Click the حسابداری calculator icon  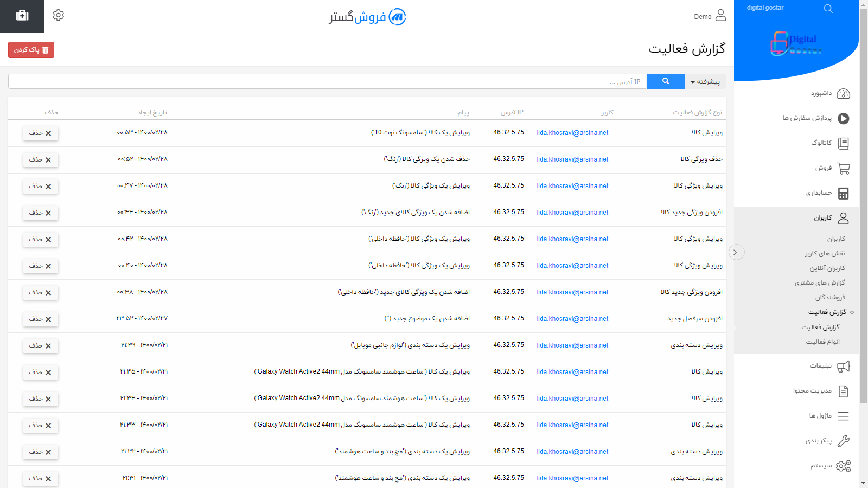843,193
